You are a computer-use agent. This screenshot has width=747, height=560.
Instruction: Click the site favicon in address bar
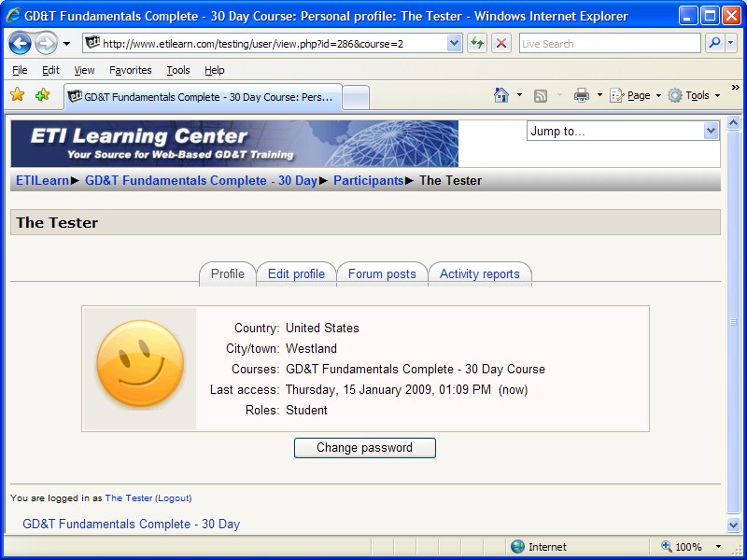pyautogui.click(x=92, y=43)
